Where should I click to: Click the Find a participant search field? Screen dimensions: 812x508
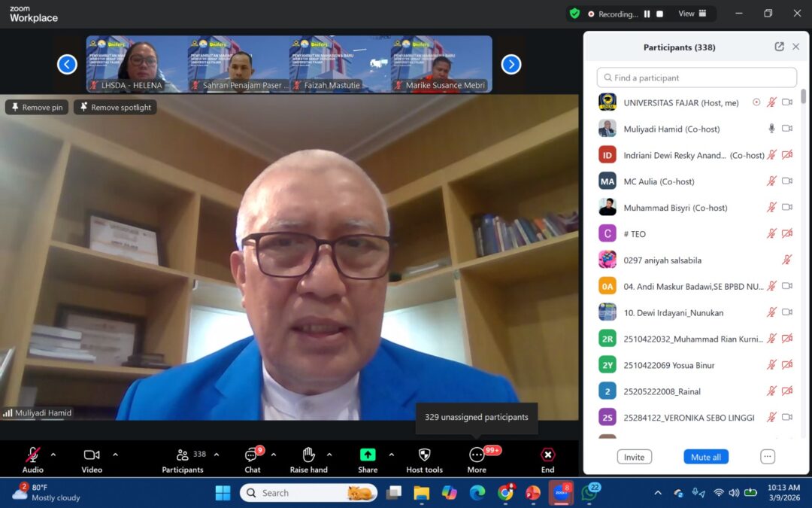pyautogui.click(x=696, y=78)
